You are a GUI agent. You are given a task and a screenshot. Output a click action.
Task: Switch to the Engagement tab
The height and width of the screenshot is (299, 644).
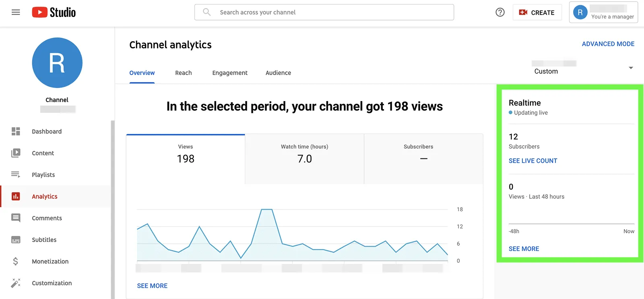(230, 73)
